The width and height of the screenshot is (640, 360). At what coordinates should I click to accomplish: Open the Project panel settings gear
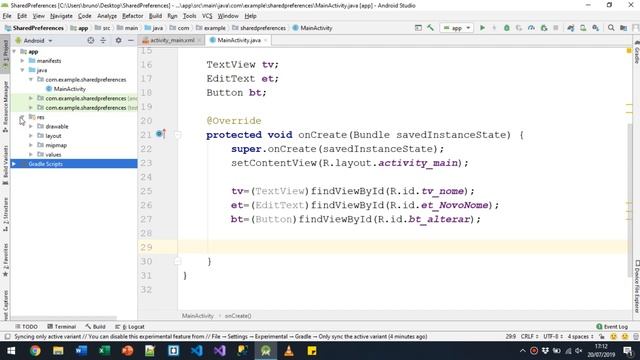[x=118, y=40]
